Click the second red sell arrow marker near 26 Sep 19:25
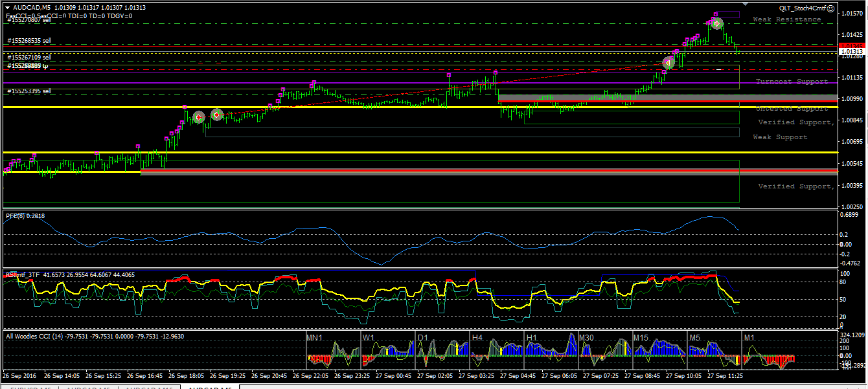Screen dimensions: 868x389 (x=217, y=115)
